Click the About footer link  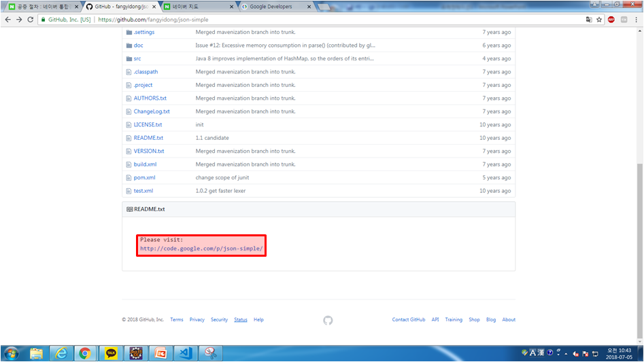tap(509, 319)
